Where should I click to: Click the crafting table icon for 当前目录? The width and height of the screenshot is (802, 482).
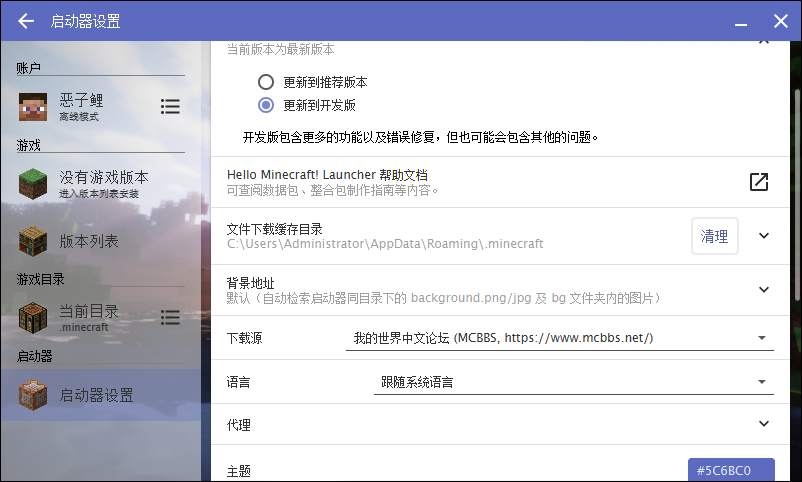pos(33,318)
